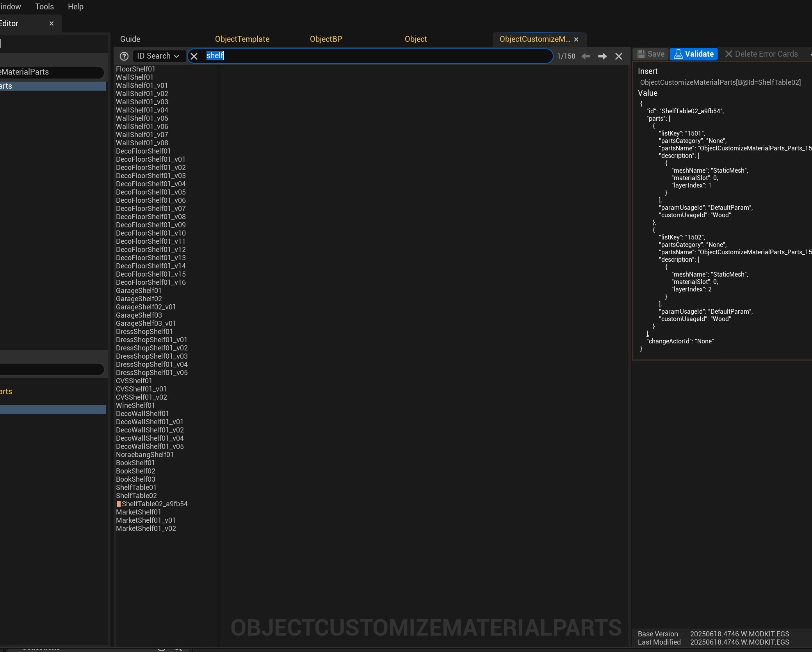This screenshot has width=812, height=652.
Task: Switch to the ObjectBP tab
Action: coord(326,39)
